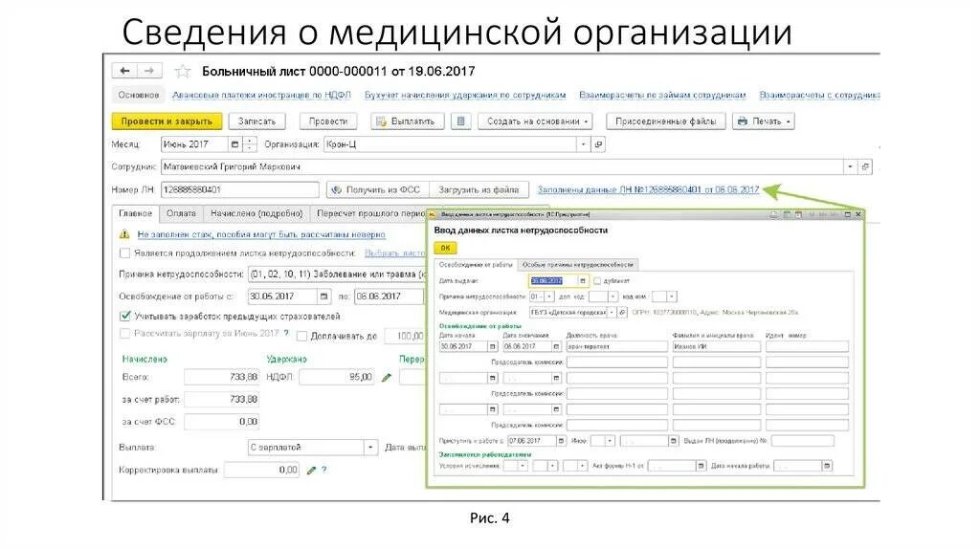Select the Освобождение от работы tab
The width and height of the screenshot is (980, 549).
coord(476,265)
